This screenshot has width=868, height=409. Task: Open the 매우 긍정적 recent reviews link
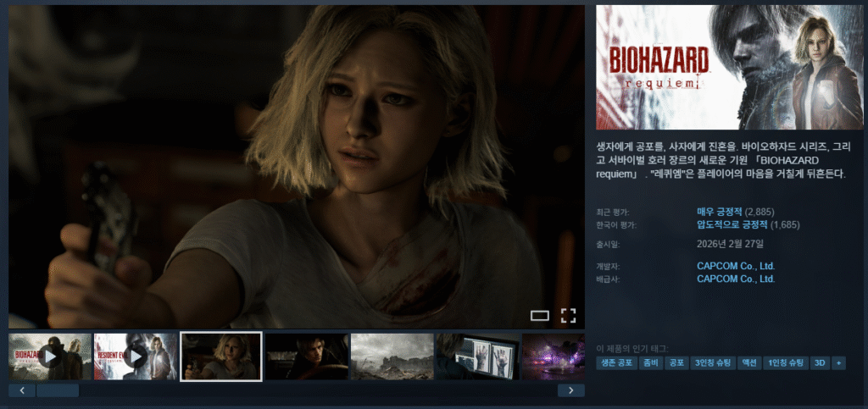[x=720, y=212]
